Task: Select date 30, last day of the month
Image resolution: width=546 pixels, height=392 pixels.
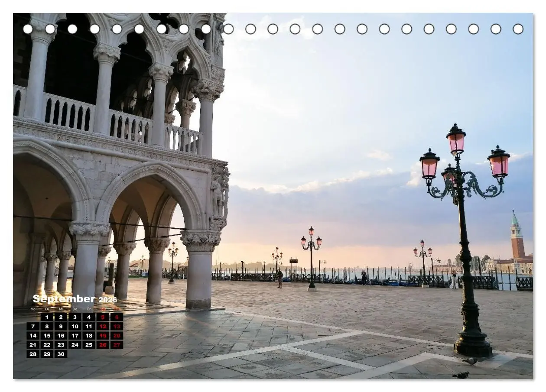Action: click(x=61, y=354)
